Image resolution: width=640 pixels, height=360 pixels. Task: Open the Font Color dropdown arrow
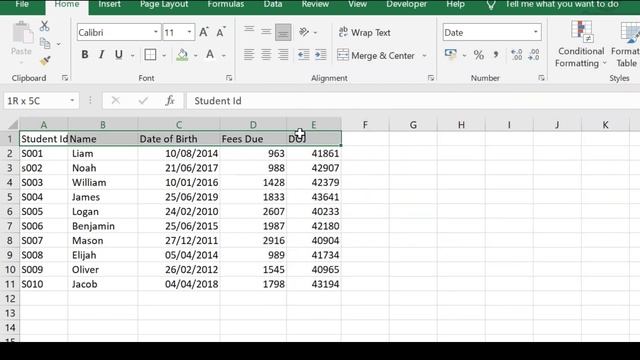click(224, 56)
